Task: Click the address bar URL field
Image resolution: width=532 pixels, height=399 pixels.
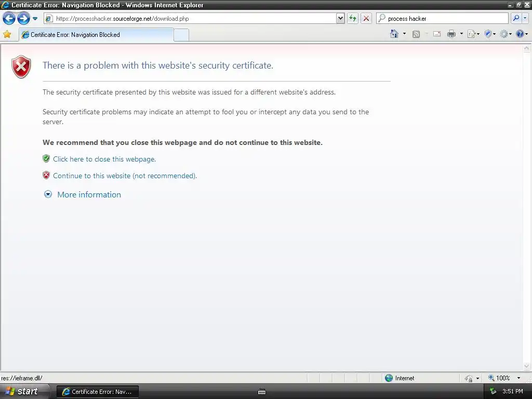Action: pos(190,19)
